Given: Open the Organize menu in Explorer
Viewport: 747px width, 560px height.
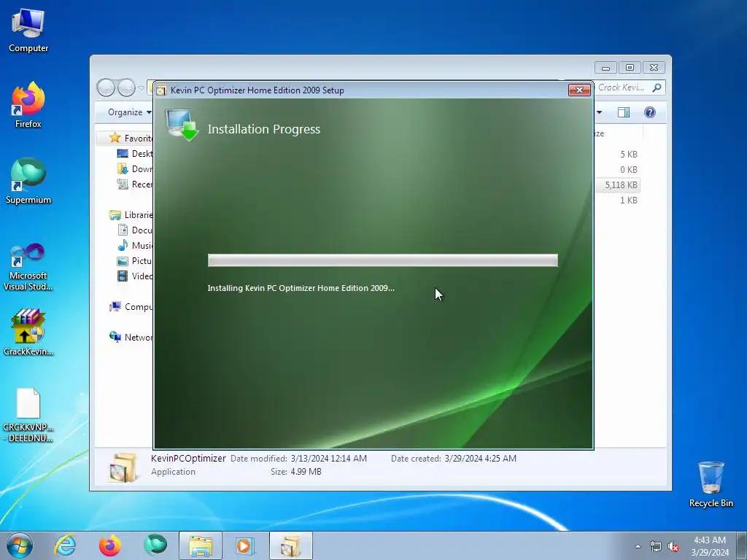Looking at the screenshot, I should coord(130,112).
